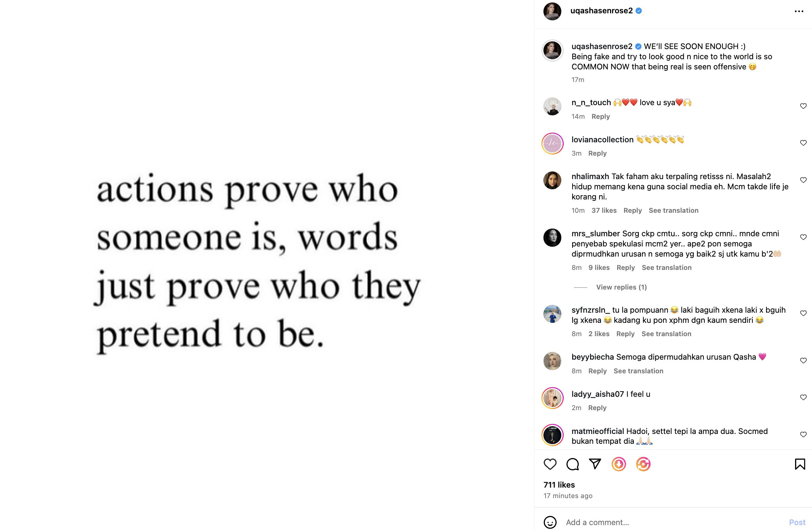
Task: Save the post with the bookmark icon
Action: 800,464
